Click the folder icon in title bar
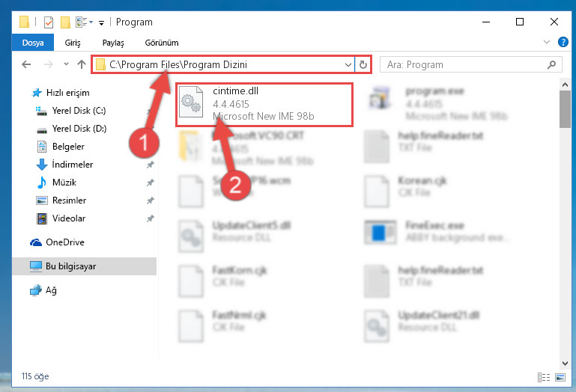 (24, 22)
